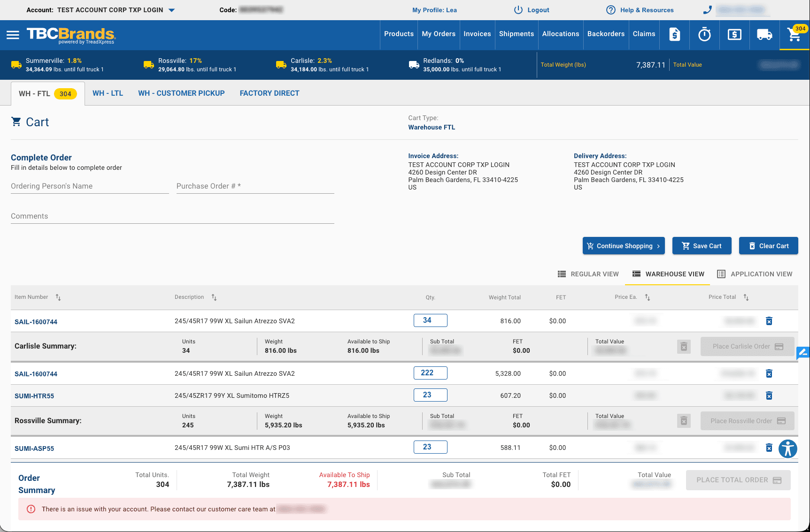810x532 pixels.
Task: Click the Rossville truck icon
Action: (x=149, y=65)
